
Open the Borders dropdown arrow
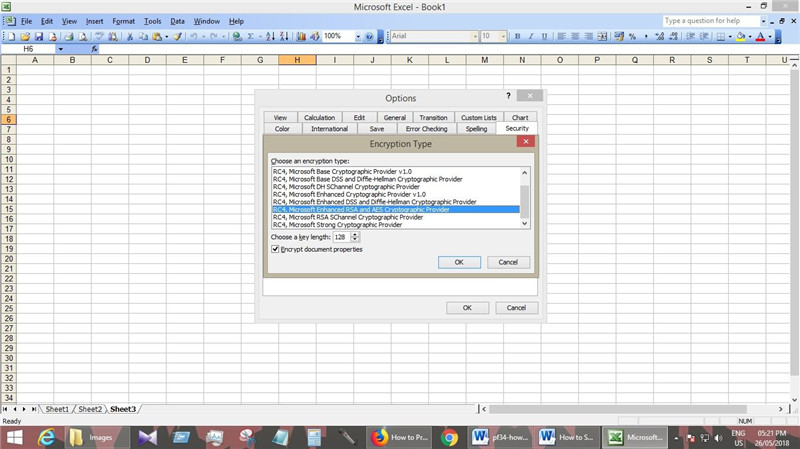coord(730,36)
